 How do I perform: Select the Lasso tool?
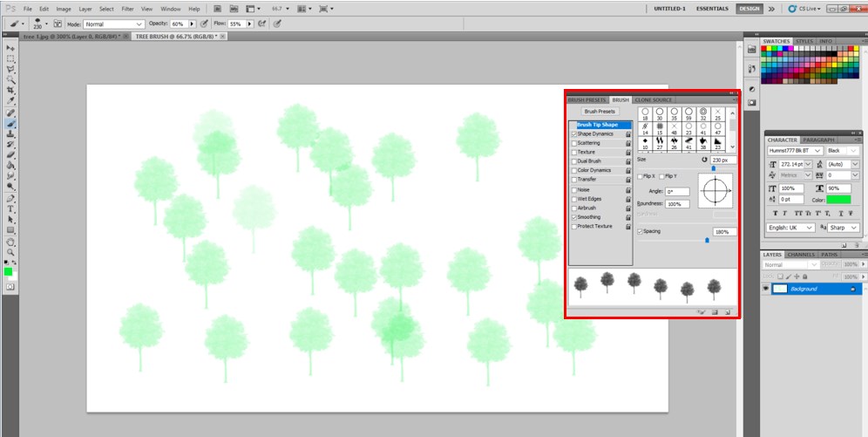(x=10, y=69)
